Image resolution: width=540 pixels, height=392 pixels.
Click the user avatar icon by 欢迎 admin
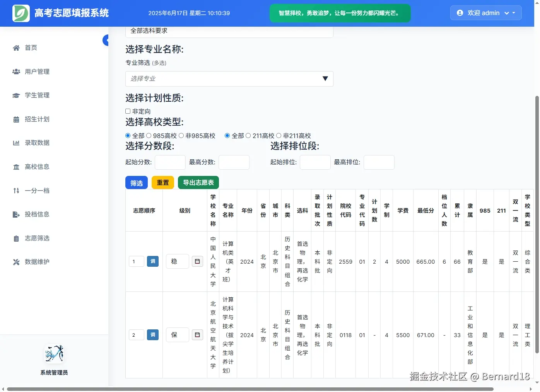(x=460, y=13)
